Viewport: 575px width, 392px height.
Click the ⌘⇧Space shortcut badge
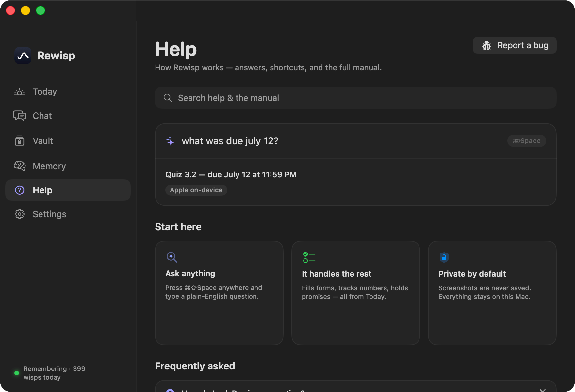[526, 141]
